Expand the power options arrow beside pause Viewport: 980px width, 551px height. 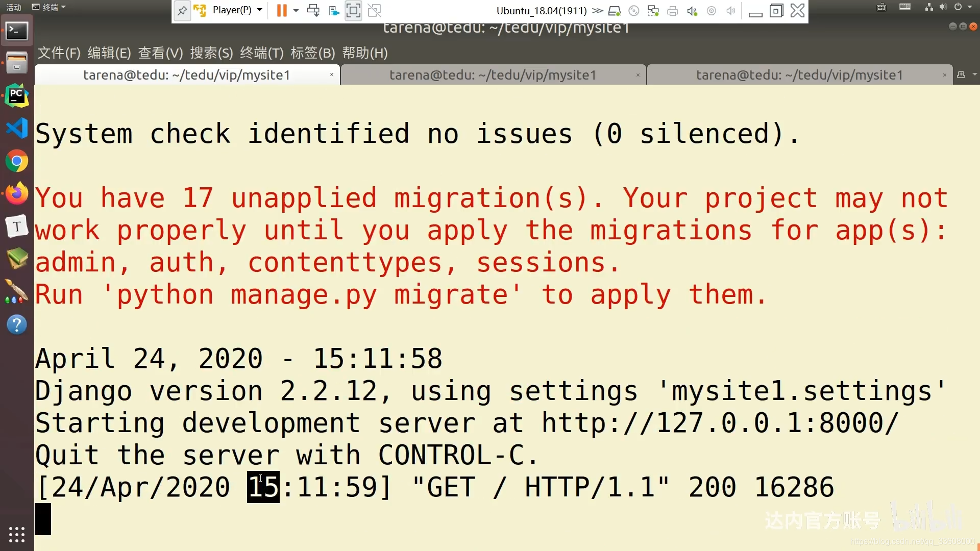[296, 11]
